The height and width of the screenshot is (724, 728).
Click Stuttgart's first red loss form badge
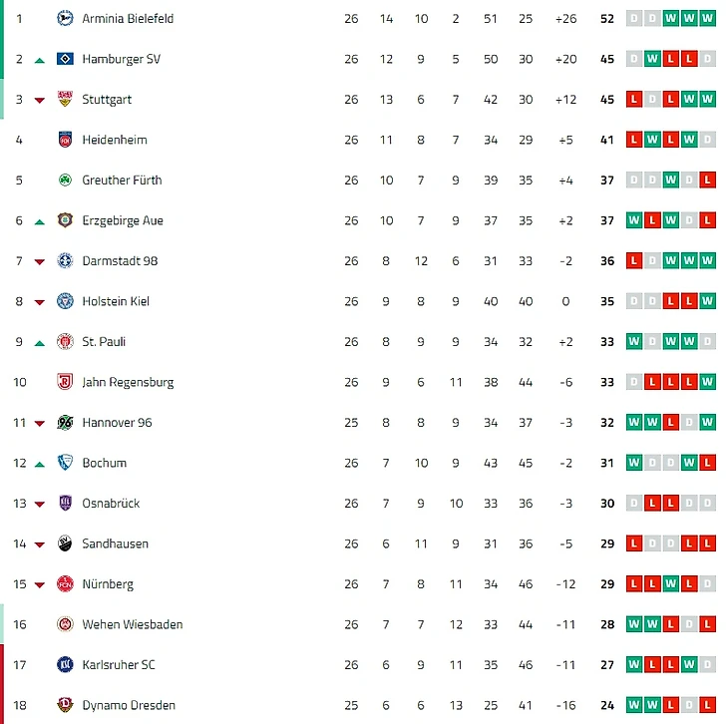click(x=634, y=99)
